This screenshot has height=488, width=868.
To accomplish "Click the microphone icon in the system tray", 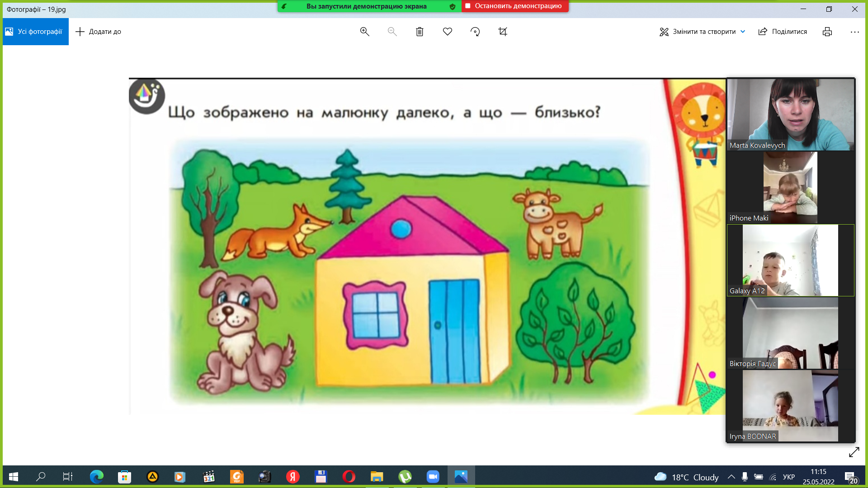I will (x=745, y=477).
